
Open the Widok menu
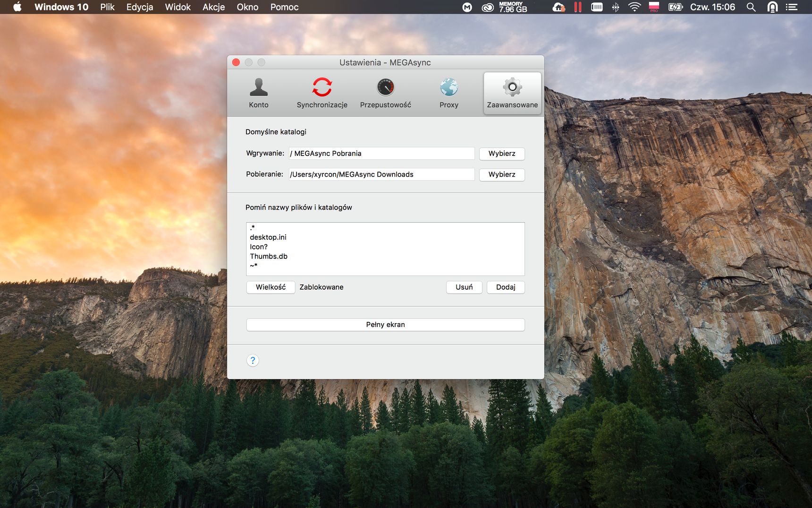click(x=178, y=7)
